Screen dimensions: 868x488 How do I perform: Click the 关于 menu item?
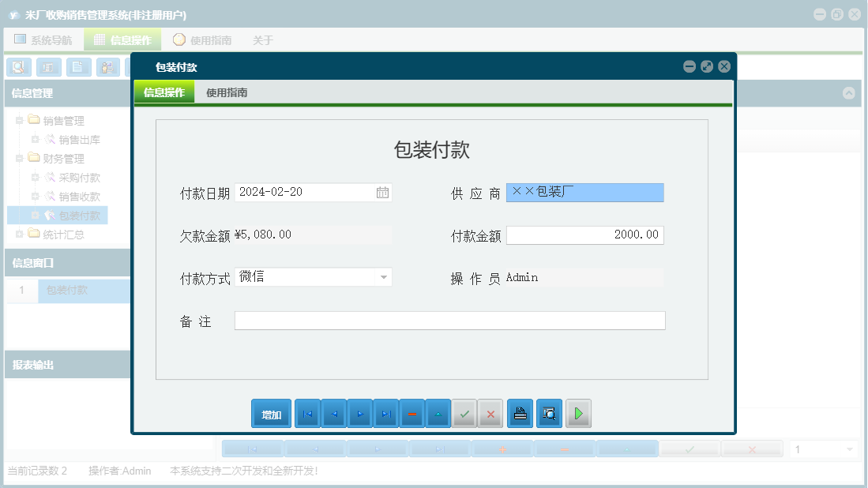[x=262, y=39]
